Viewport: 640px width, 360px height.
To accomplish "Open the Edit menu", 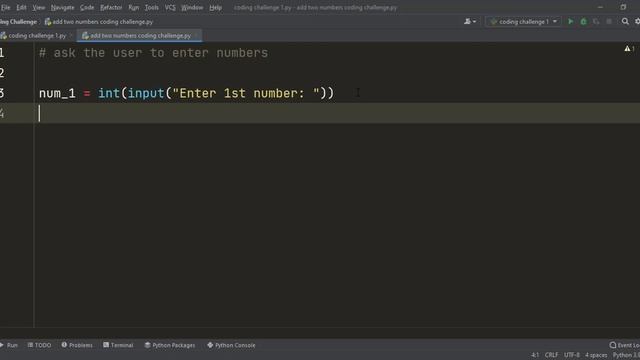I will 21,7.
